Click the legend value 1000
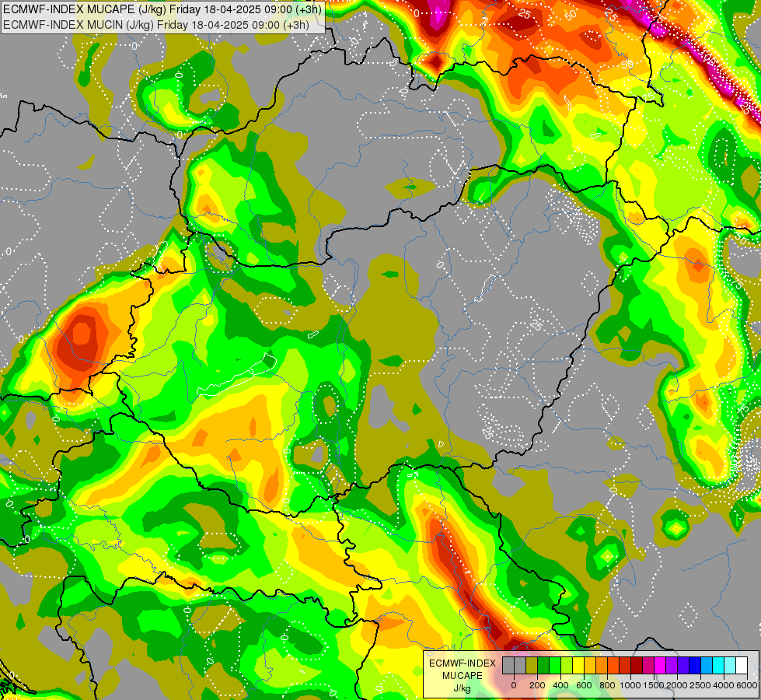Viewport: 761px width, 700px height. [630, 685]
